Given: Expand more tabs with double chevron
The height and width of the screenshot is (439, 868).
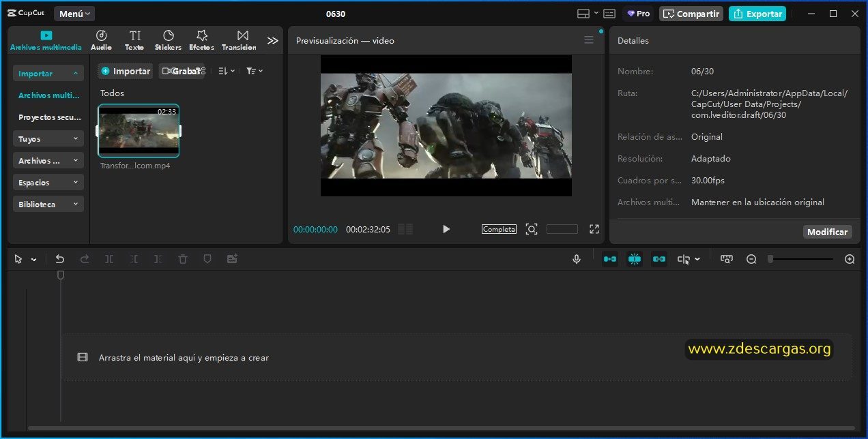Looking at the screenshot, I should tap(272, 41).
